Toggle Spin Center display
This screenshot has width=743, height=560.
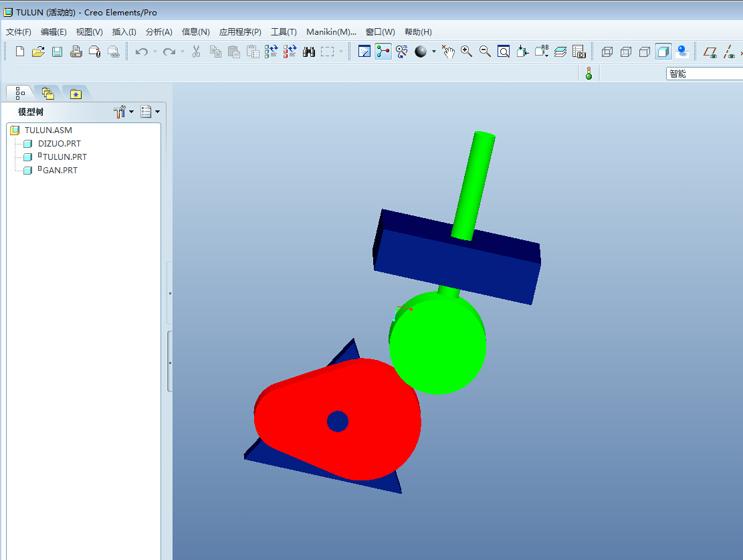383,52
